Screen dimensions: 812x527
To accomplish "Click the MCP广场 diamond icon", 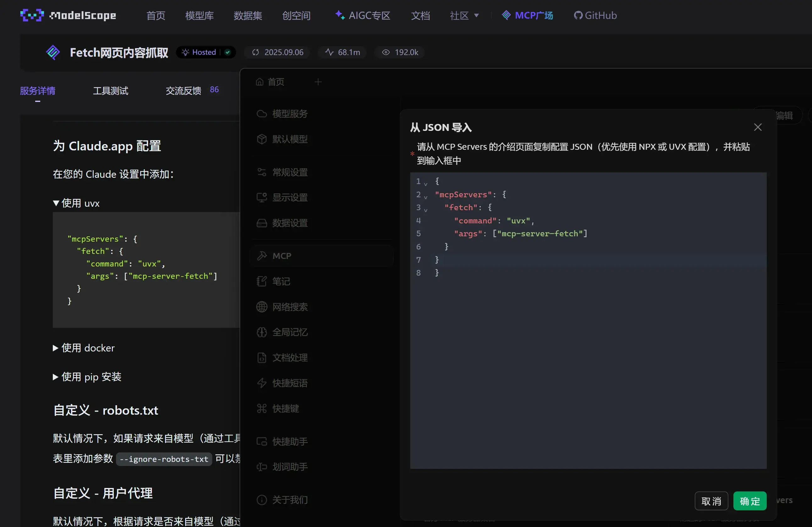I will pos(506,15).
